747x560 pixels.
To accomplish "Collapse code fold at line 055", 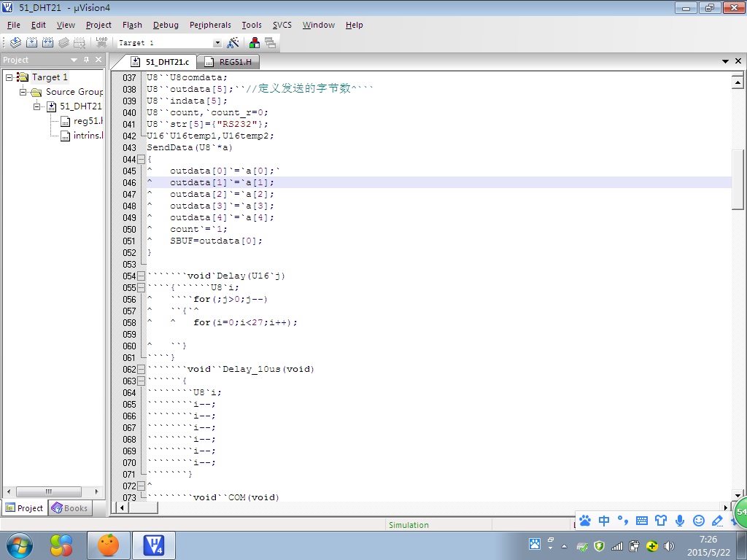I will [141, 287].
